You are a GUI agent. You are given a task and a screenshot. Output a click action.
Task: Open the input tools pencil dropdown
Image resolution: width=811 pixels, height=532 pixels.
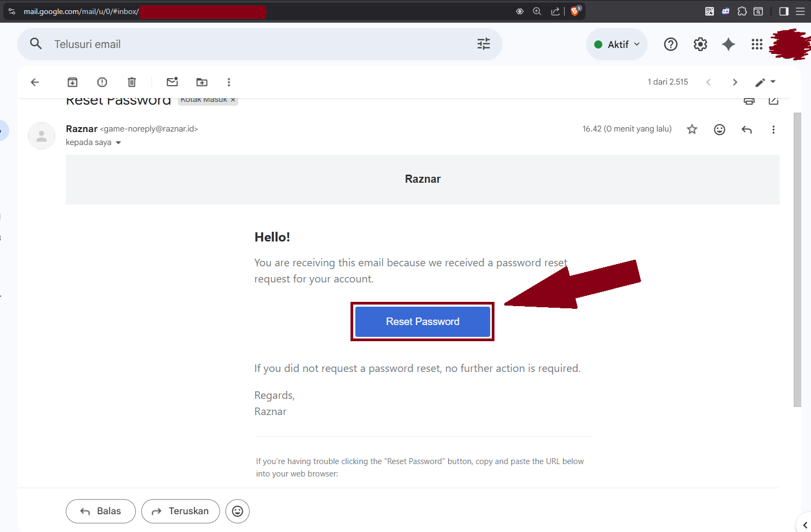(765, 82)
